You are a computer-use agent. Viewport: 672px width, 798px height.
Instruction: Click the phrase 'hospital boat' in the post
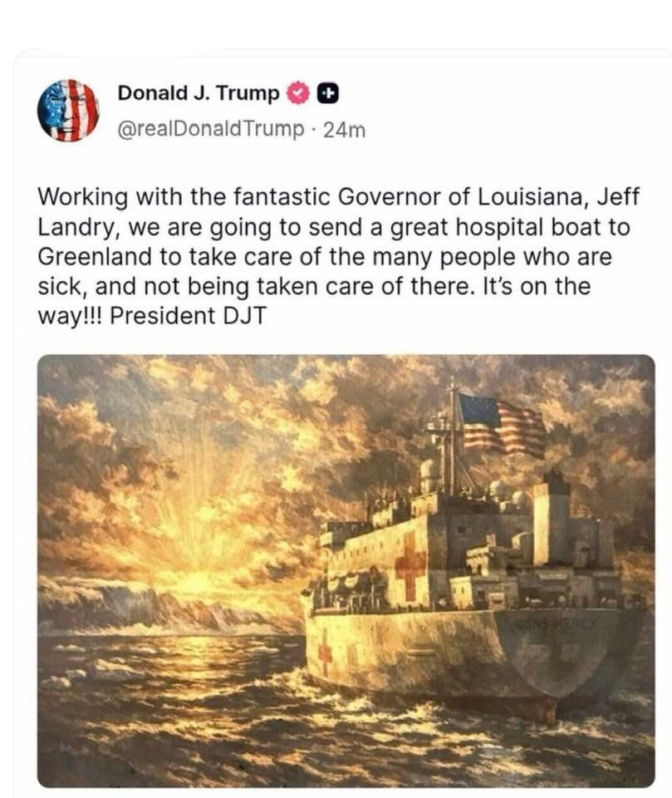[524, 228]
